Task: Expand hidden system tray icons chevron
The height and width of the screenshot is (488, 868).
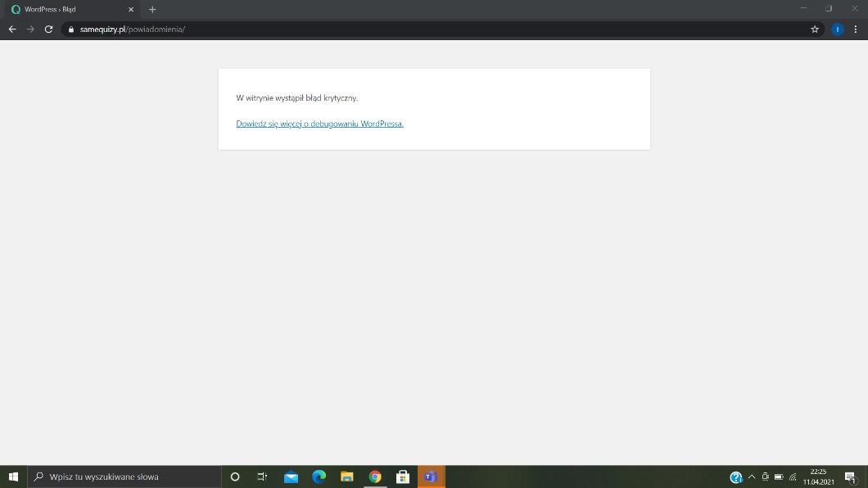Action: coord(752,477)
